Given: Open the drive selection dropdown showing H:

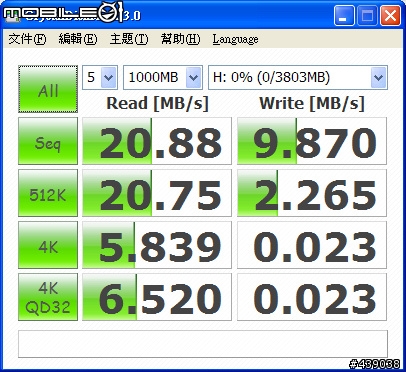Looking at the screenshot, I should pos(298,77).
